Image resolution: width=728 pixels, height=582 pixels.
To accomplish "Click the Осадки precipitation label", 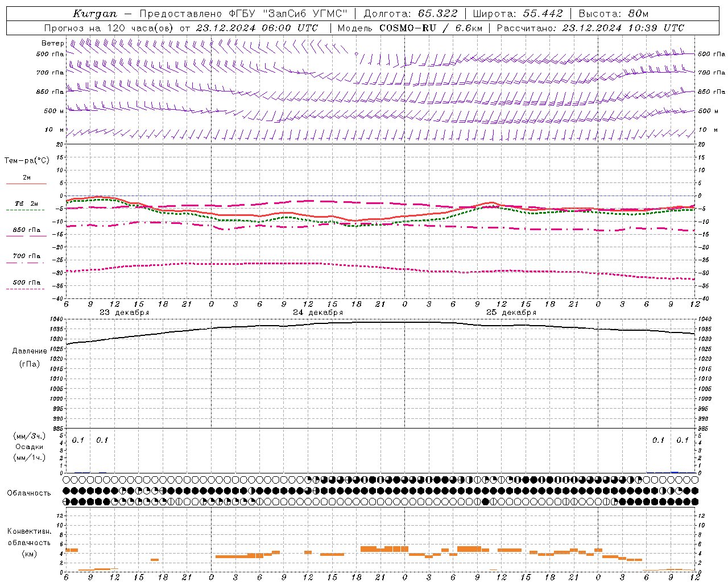I will 30,447.
